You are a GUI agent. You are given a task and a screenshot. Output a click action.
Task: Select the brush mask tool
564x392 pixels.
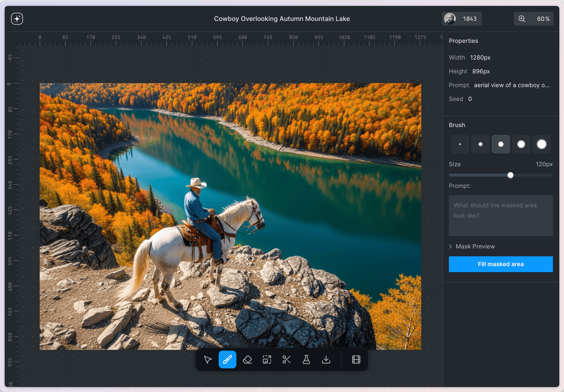pos(227,359)
